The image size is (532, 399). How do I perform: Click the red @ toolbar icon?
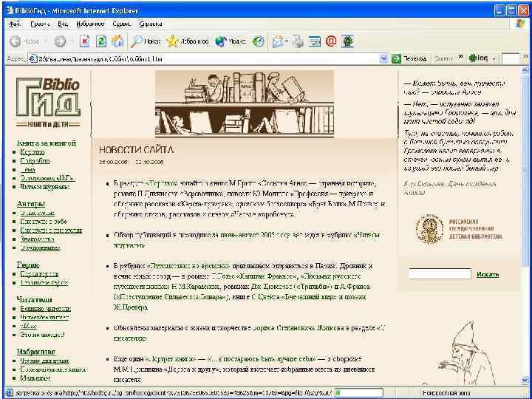(331, 41)
